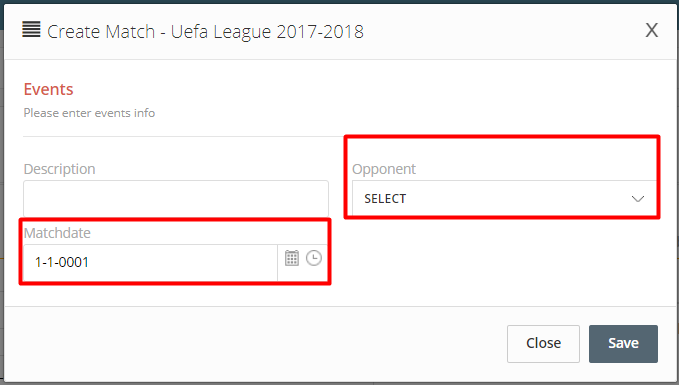Screen dimensions: 679x385
Task: Click empty space below the Opponent dropdown
Action: click(504, 260)
